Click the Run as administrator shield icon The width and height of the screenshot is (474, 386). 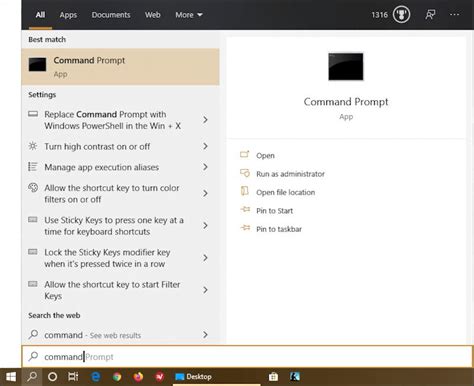pos(245,173)
